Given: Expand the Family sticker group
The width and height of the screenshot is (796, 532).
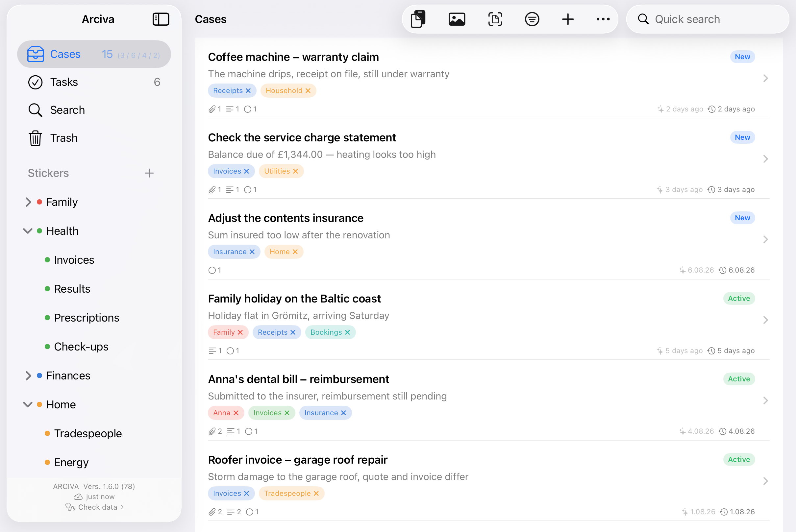Looking at the screenshot, I should click(x=28, y=202).
